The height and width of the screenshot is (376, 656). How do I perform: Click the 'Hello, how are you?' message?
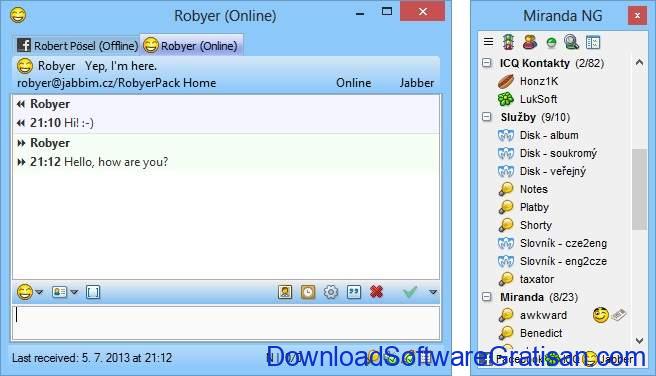116,162
